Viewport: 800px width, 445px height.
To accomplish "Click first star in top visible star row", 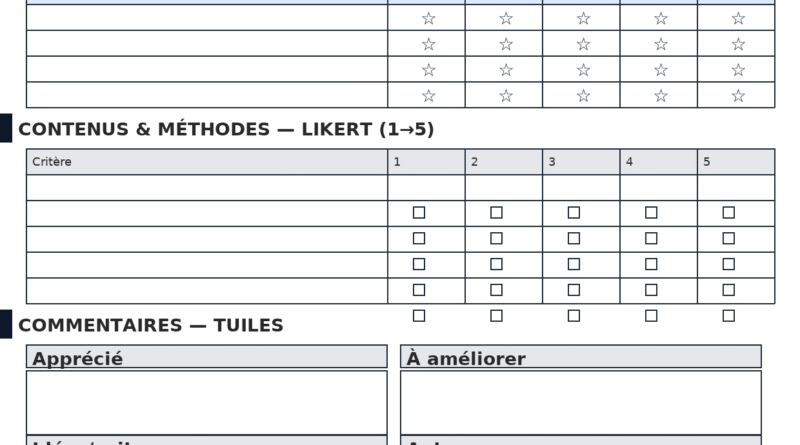I will 428,18.
